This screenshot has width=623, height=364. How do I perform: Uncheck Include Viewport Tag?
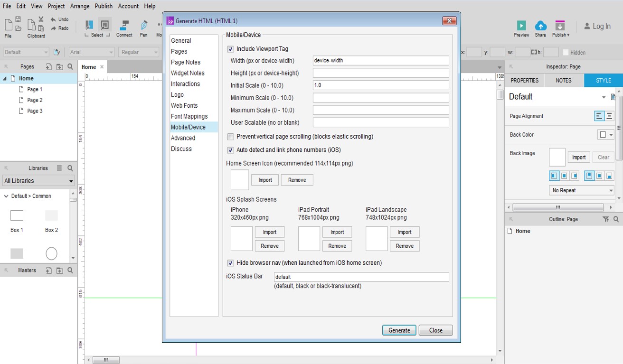point(230,49)
